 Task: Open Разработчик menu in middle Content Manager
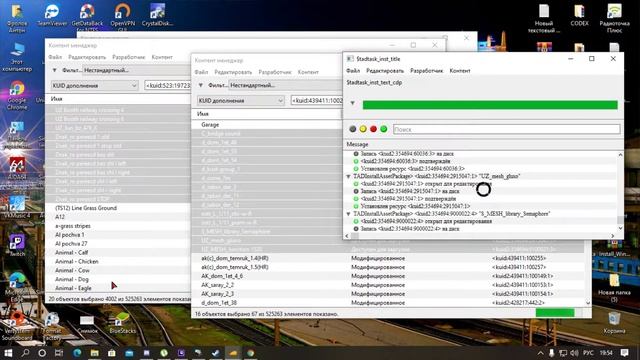275,72
